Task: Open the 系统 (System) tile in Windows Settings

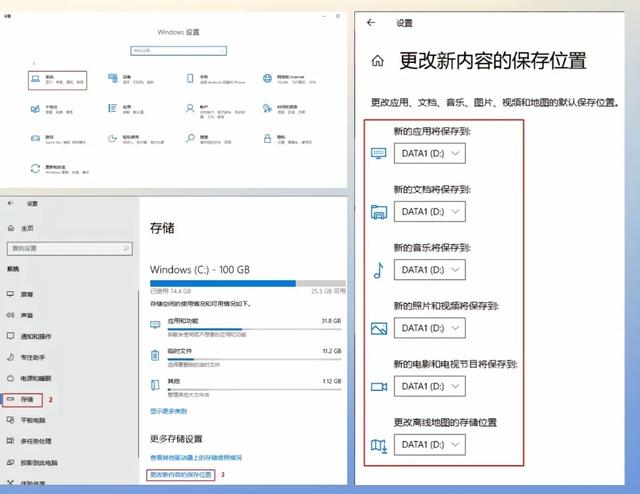Action: pyautogui.click(x=58, y=80)
